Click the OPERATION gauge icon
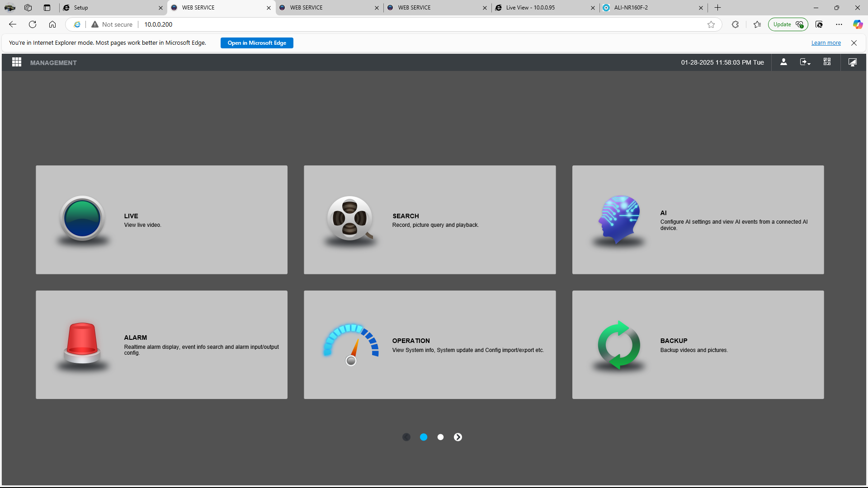 tap(351, 344)
